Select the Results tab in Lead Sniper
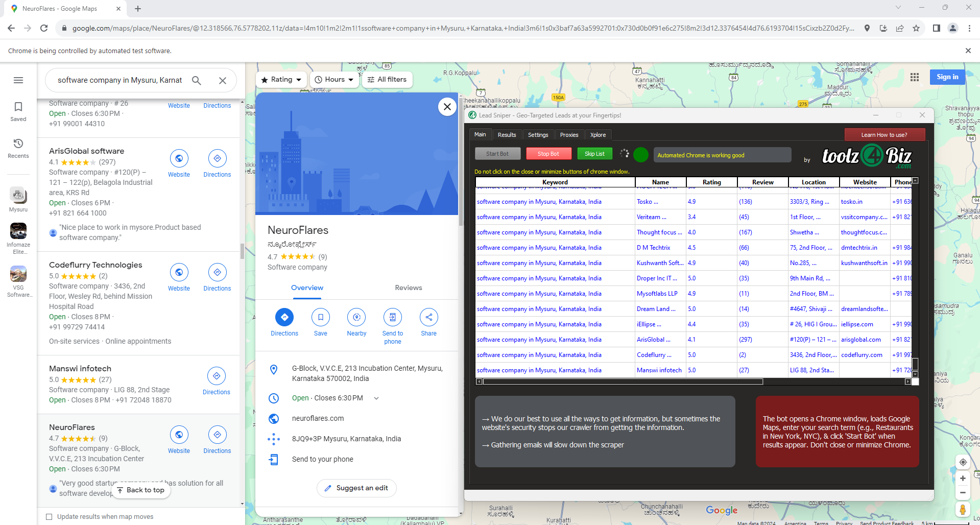 coord(507,135)
